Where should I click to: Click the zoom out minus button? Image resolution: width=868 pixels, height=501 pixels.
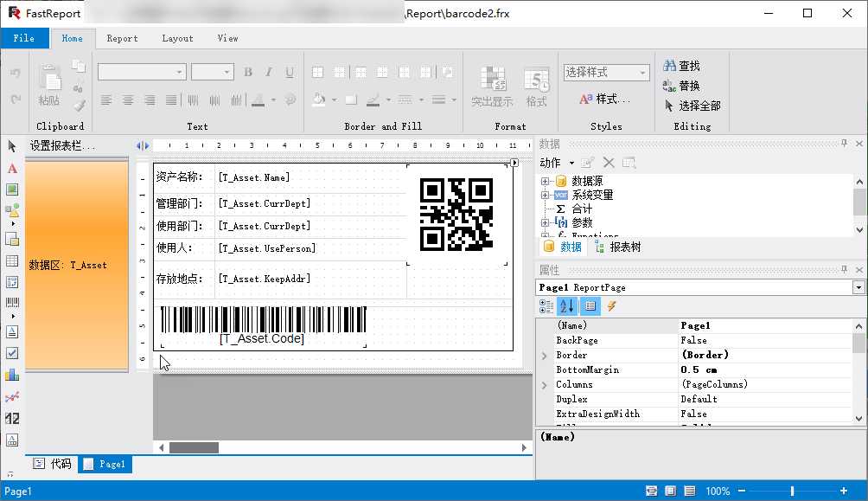click(742, 491)
